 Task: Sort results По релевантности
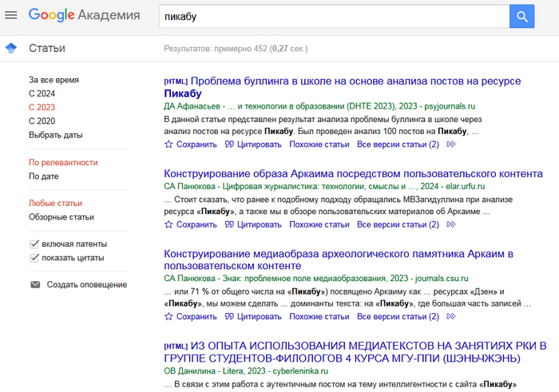[63, 163]
